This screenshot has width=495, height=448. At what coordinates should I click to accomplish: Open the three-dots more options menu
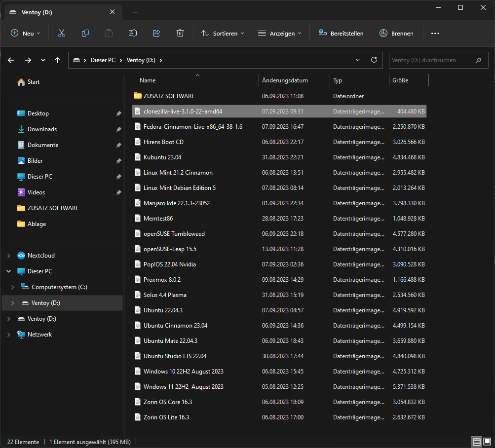point(435,34)
